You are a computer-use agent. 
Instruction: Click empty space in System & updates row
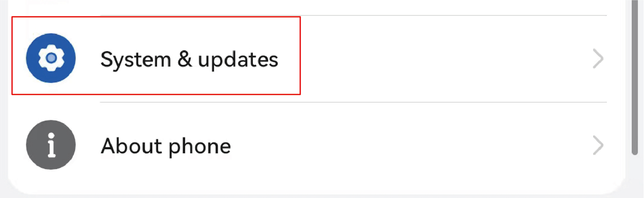438,59
